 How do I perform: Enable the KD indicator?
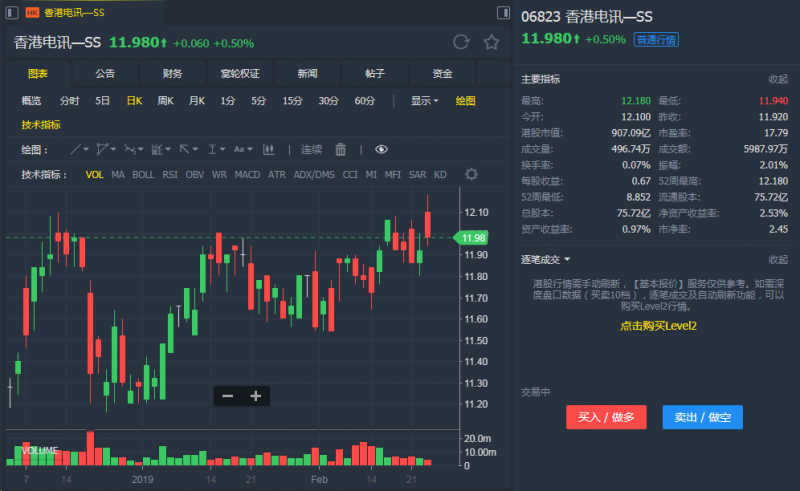440,175
